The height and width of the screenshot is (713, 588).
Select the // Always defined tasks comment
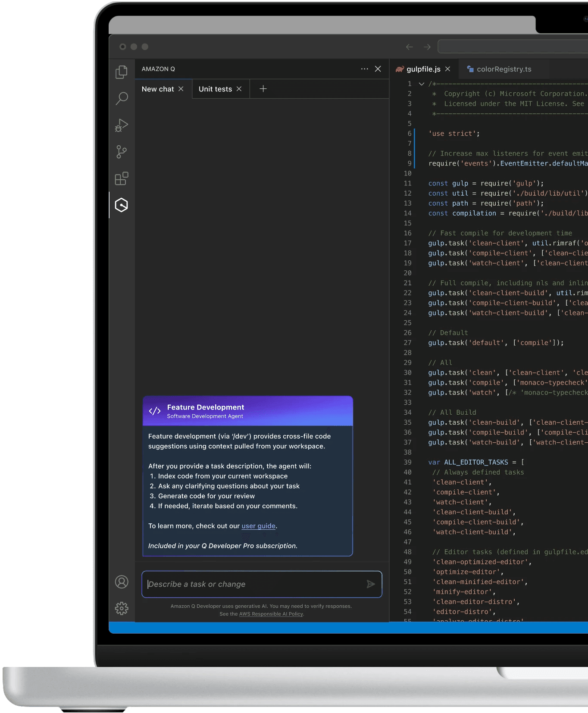[478, 472]
